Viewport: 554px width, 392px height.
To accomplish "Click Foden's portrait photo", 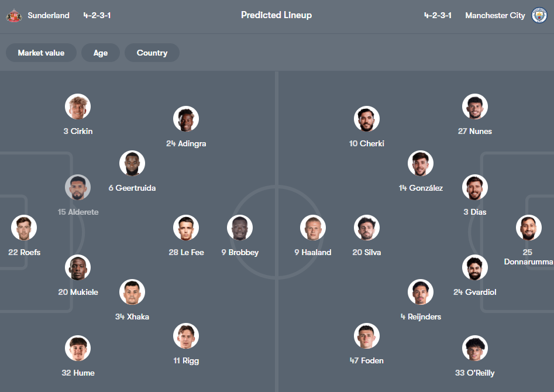I will point(367,336).
